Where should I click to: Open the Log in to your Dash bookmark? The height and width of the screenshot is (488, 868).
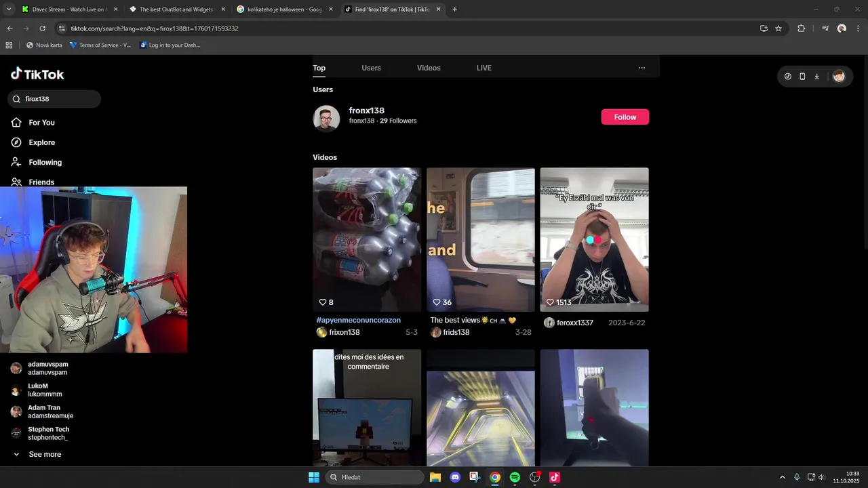coord(170,45)
